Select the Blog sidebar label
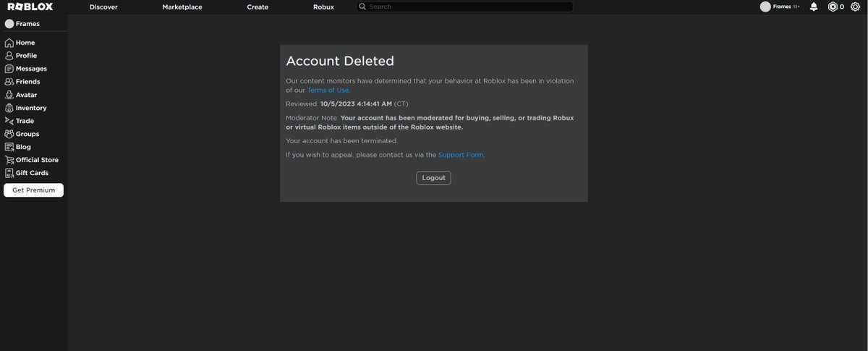Viewport: 868px width, 351px height. (x=23, y=147)
